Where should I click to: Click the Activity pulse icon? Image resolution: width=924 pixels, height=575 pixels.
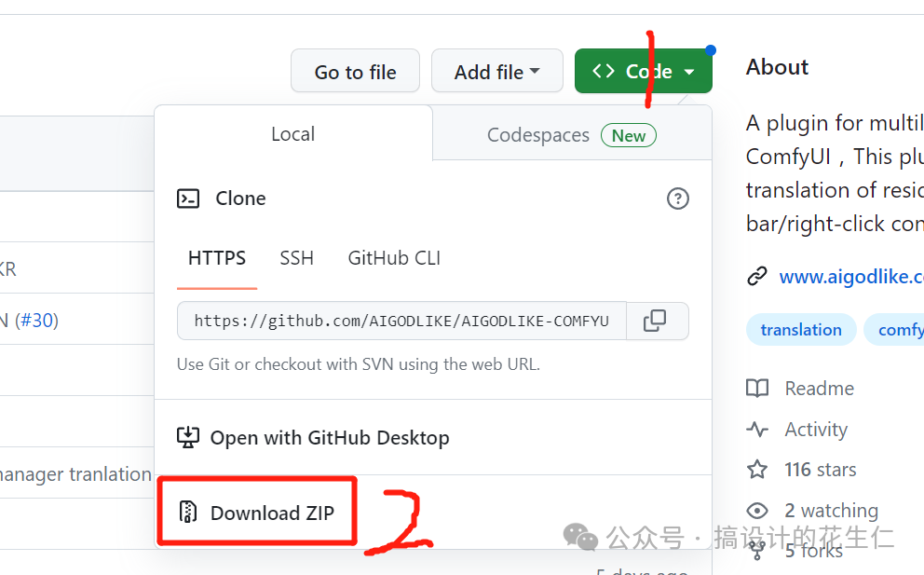point(757,430)
